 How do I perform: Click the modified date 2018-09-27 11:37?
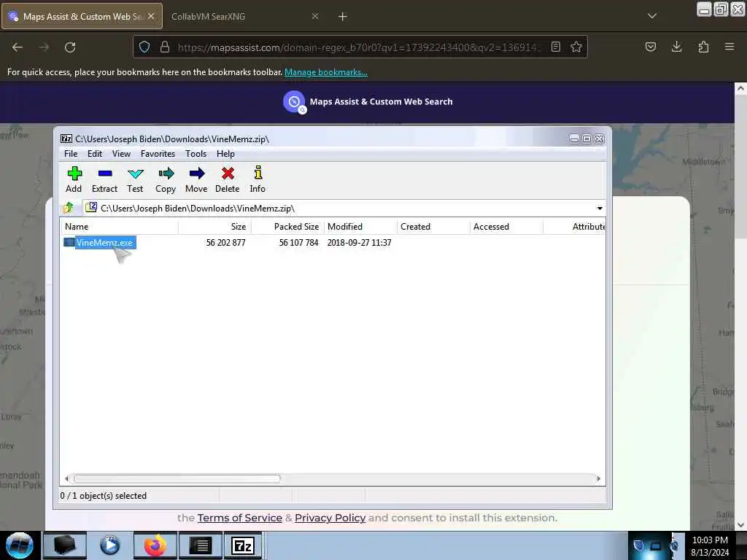coord(359,242)
